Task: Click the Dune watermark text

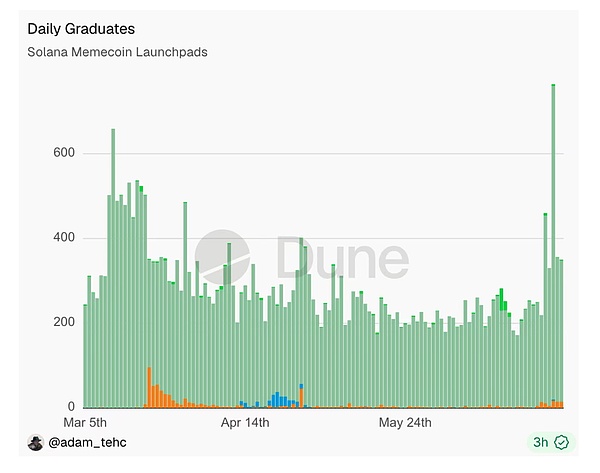Action: 342,257
